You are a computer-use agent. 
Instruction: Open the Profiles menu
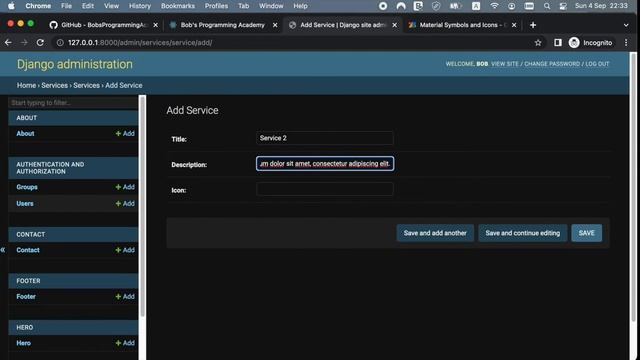[x=216, y=6]
